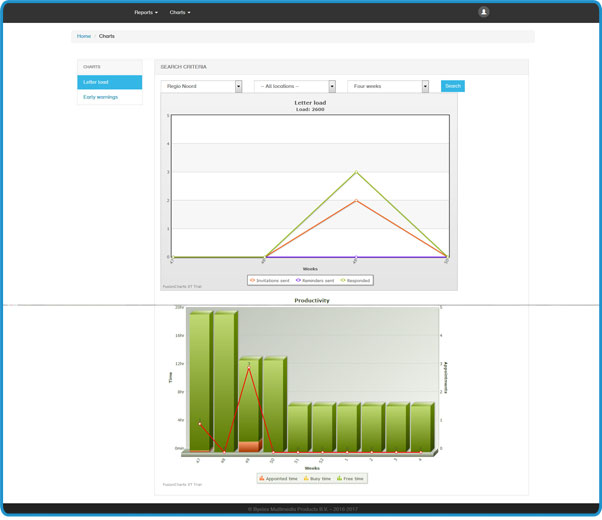Click the green Responded peak point
This screenshot has width=602, height=520.
point(356,172)
